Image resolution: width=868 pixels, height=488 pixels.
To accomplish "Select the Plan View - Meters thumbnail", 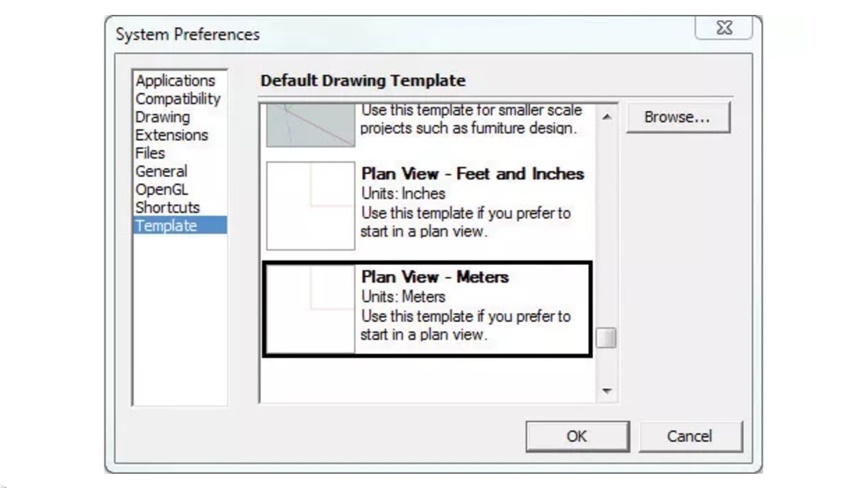I will point(311,309).
